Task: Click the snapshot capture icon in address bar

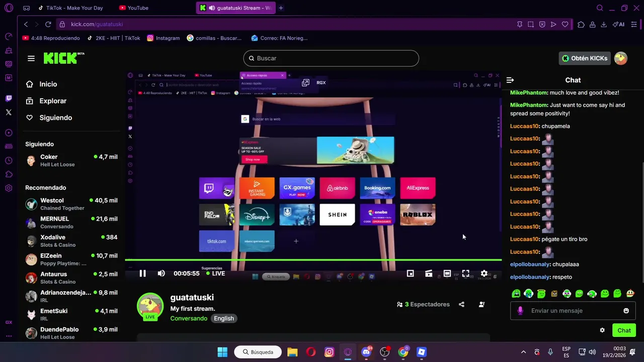Action: pos(531,24)
